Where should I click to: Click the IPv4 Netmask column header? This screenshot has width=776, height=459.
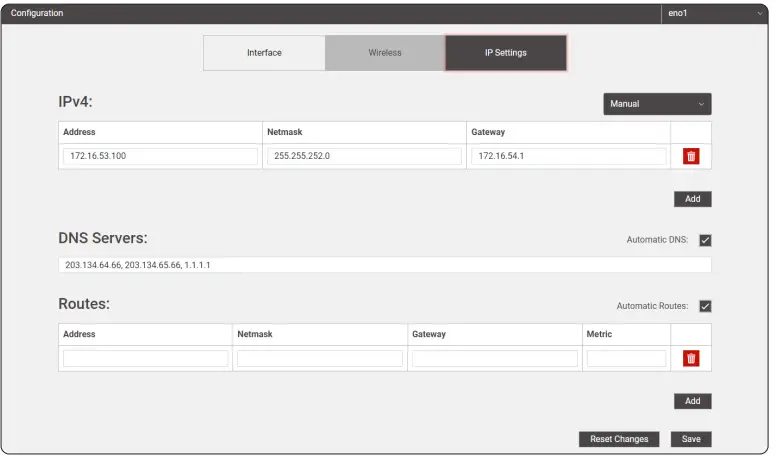(x=285, y=132)
